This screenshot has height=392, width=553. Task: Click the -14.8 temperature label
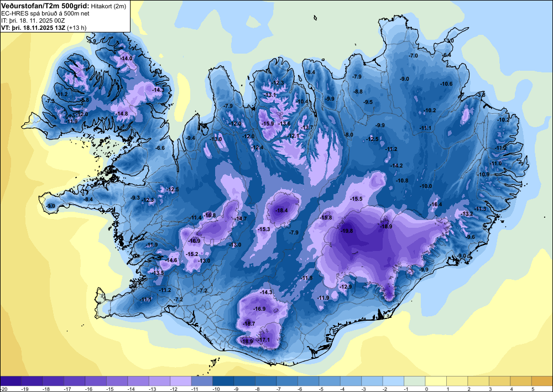[x=122, y=113]
